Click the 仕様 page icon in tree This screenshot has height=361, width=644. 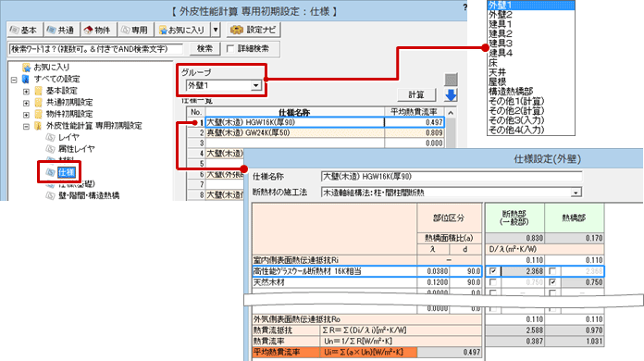click(51, 172)
